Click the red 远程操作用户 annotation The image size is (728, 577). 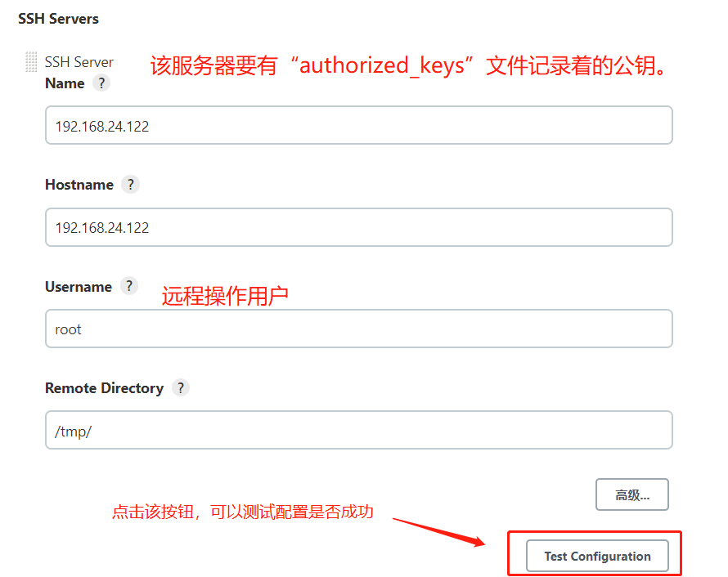(225, 296)
